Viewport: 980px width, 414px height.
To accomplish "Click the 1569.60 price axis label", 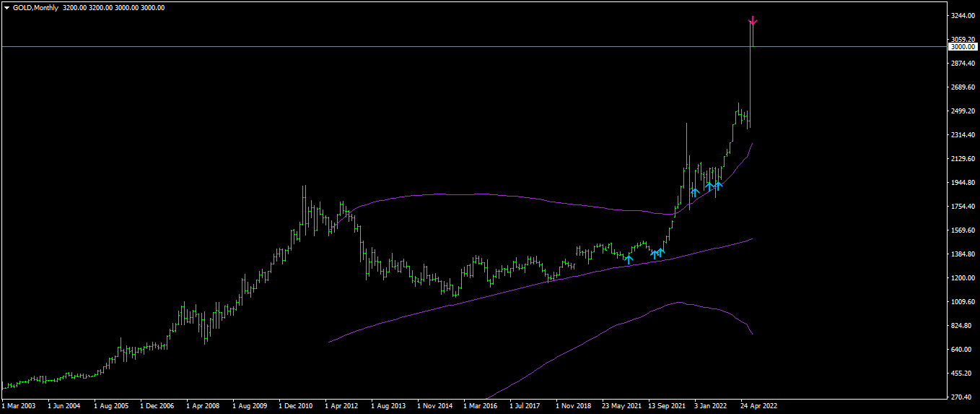I will pos(963,230).
